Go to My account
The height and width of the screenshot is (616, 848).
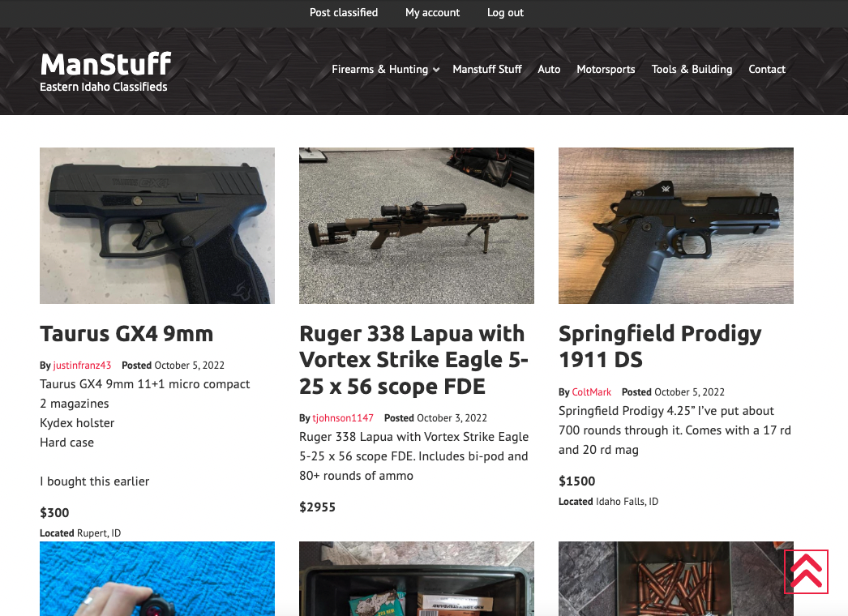point(432,12)
